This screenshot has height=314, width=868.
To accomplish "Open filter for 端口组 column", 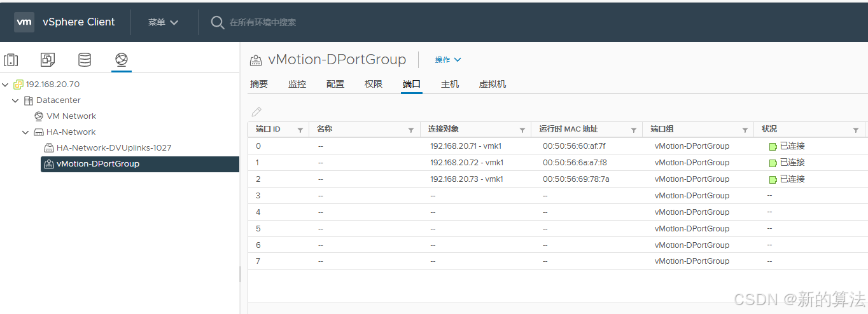I will 745,130.
